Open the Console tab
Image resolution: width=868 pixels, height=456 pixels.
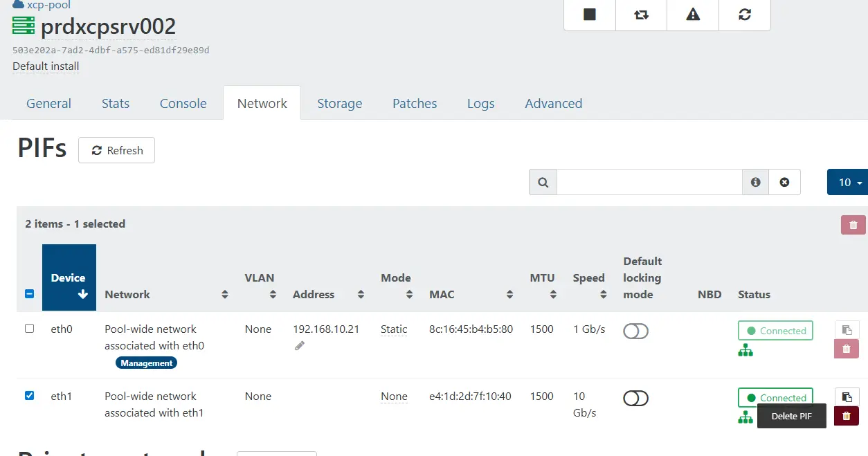coord(183,103)
